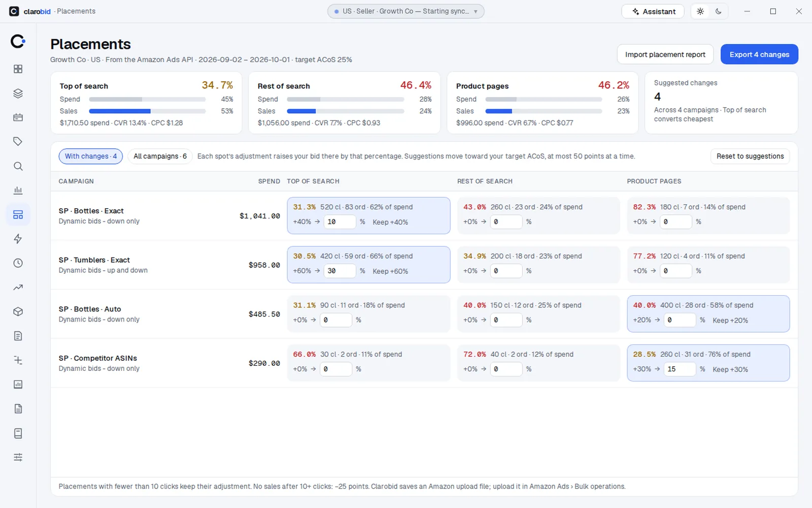Open the book icon in sidebar

tap(18, 433)
